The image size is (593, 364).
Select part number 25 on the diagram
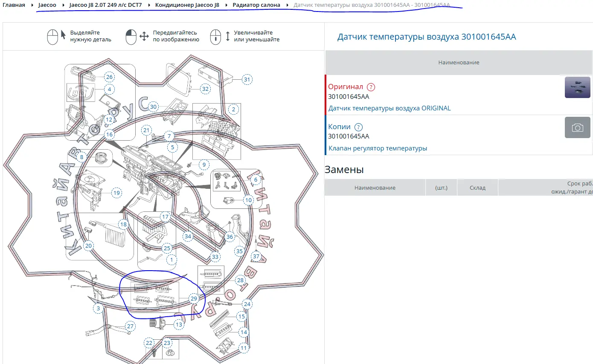167,248
